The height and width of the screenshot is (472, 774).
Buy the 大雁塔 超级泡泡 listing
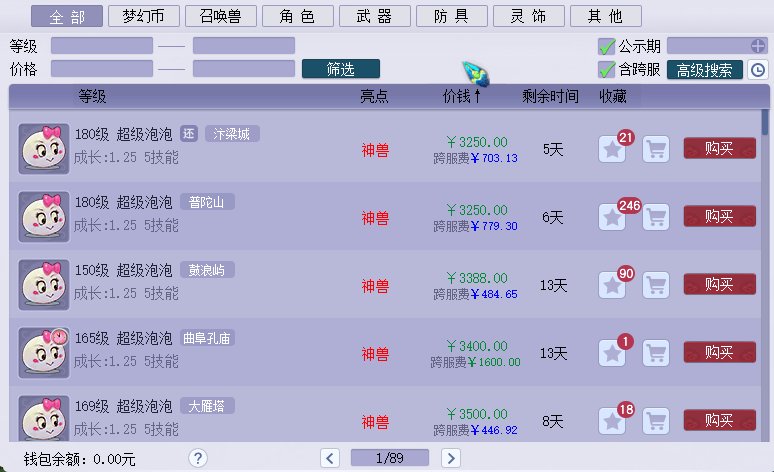(x=719, y=420)
